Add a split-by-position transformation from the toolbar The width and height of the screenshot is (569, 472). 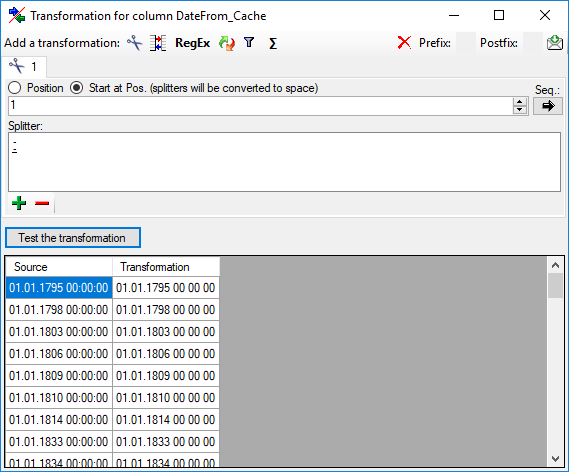tap(158, 43)
